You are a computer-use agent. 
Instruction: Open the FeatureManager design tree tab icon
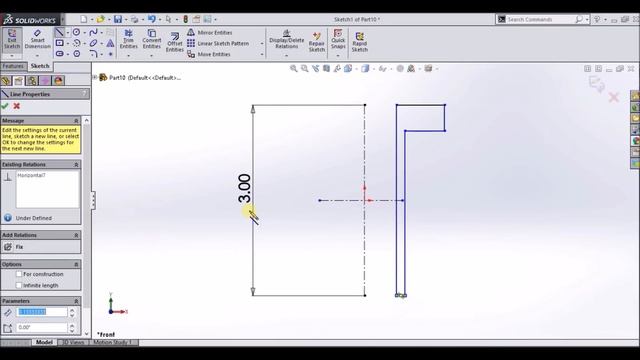tap(6, 81)
